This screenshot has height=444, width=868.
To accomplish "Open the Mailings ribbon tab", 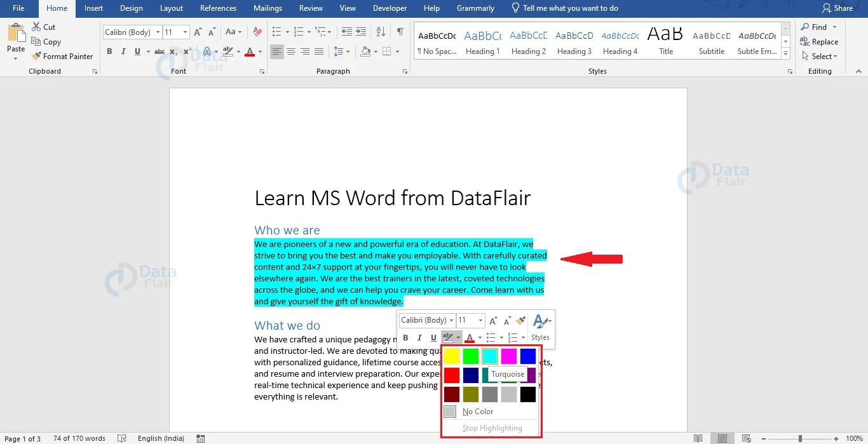I will pos(267,8).
